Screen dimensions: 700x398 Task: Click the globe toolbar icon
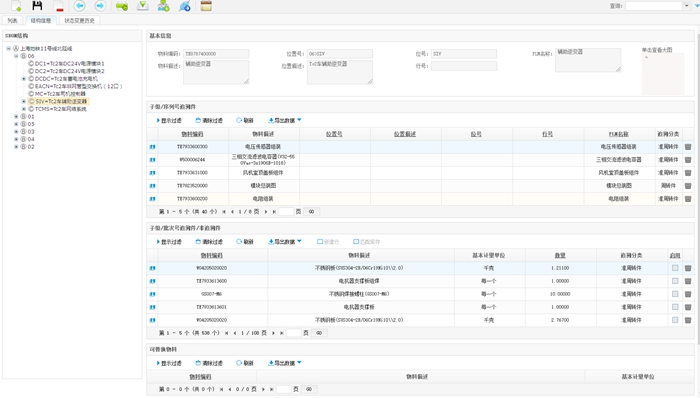click(185, 6)
